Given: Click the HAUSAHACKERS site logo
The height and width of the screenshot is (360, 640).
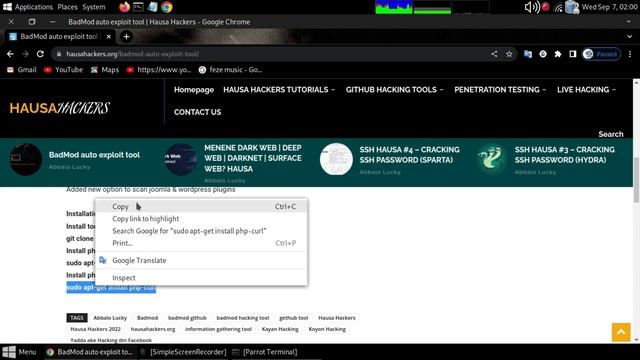Looking at the screenshot, I should (60, 108).
